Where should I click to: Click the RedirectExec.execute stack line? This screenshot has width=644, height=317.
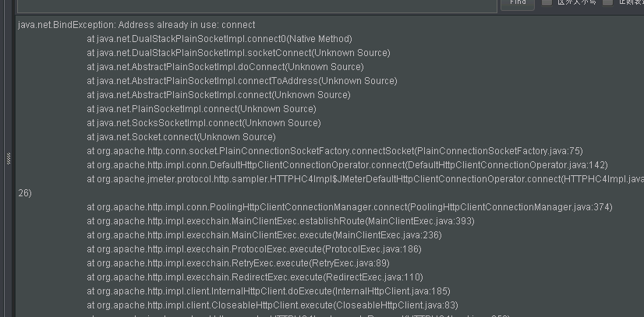[254, 277]
